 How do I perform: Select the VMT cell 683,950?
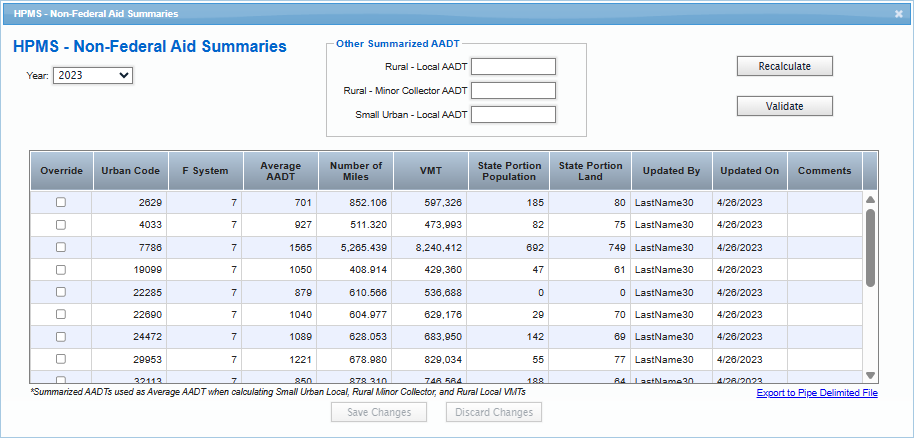(x=430, y=337)
